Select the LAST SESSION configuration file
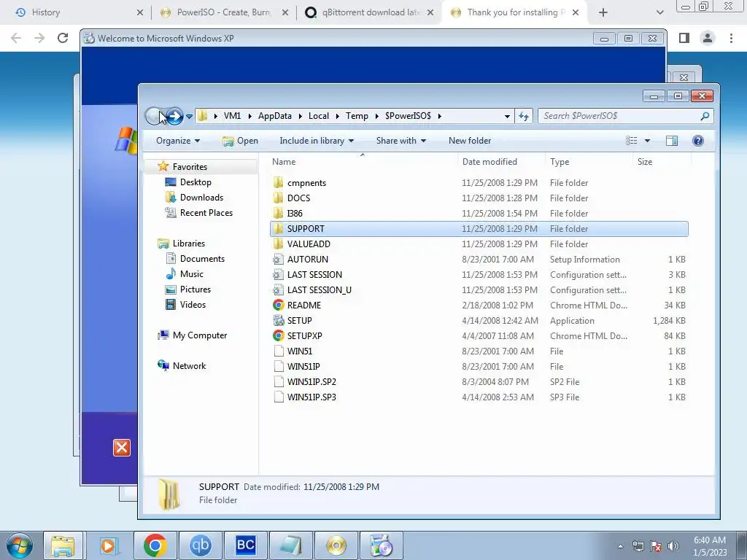The width and height of the screenshot is (747, 560). (x=479, y=274)
